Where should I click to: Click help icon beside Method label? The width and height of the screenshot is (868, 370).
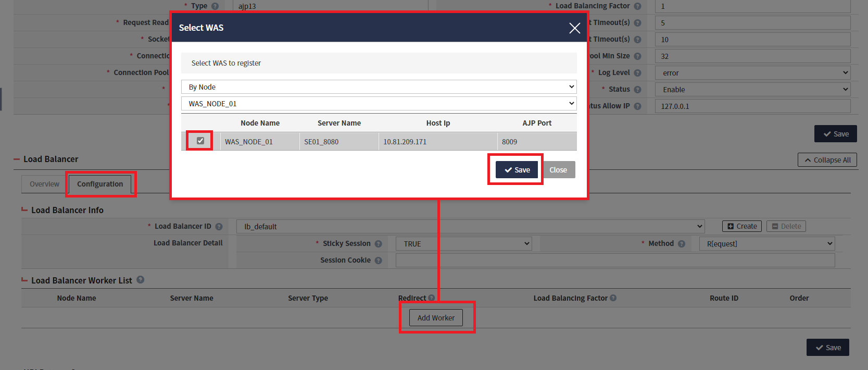[682, 244]
